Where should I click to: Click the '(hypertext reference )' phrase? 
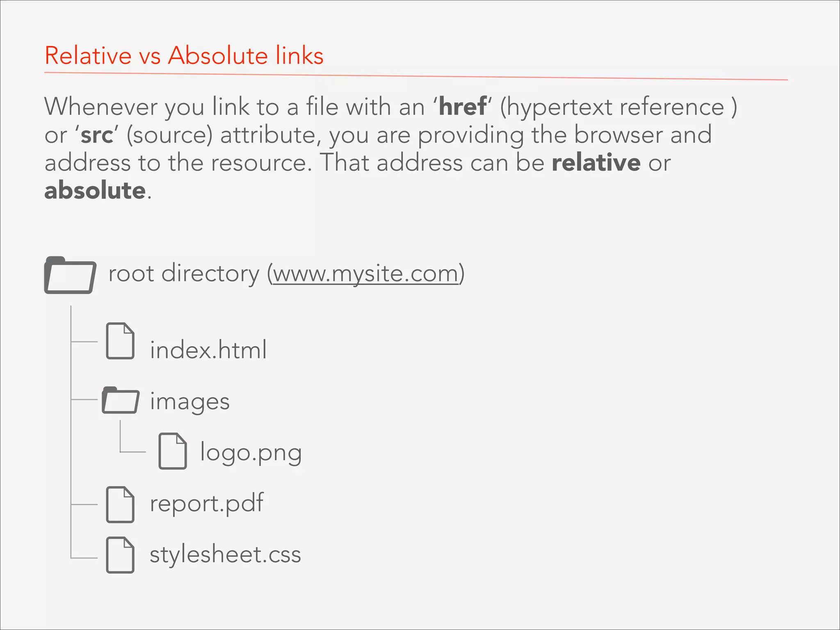(x=619, y=107)
